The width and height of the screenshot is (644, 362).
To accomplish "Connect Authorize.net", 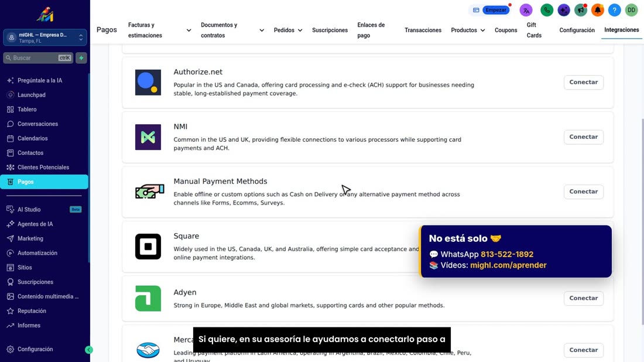I will [x=583, y=82].
